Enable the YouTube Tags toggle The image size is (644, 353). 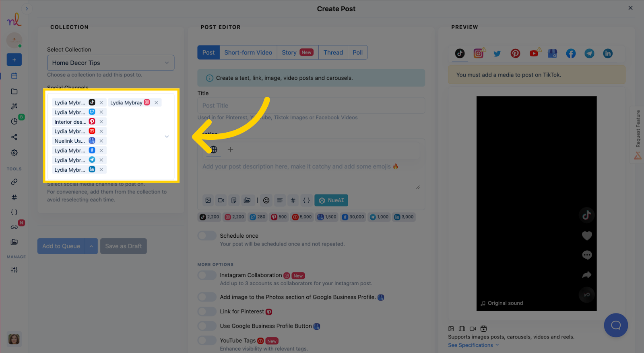click(x=207, y=341)
